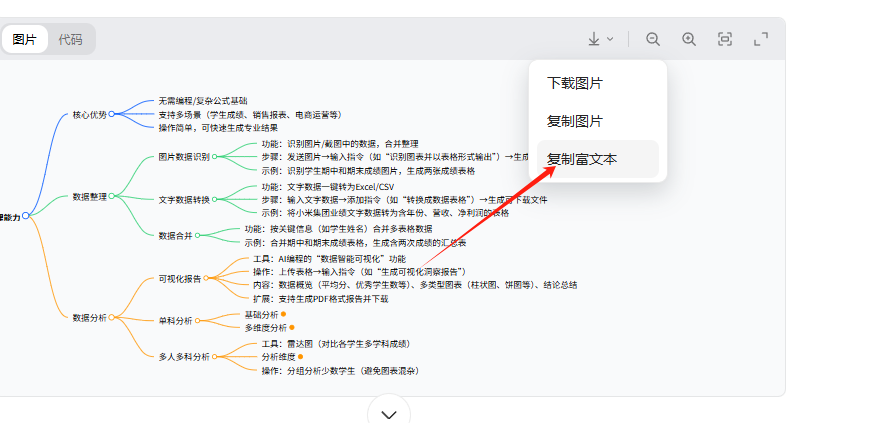The width and height of the screenshot is (885, 423).
Task: Click the root node circle of the mind map
Action: pos(25,215)
